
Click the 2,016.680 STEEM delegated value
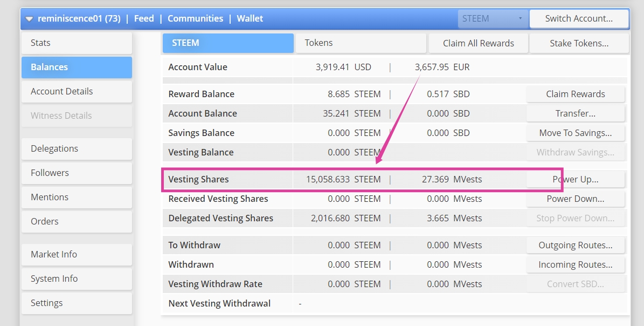[346, 218]
